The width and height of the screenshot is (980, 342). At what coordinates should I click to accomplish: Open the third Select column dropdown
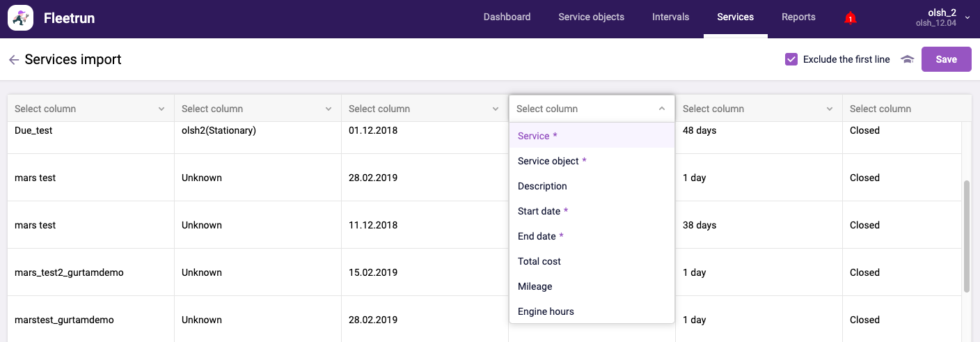pos(425,109)
